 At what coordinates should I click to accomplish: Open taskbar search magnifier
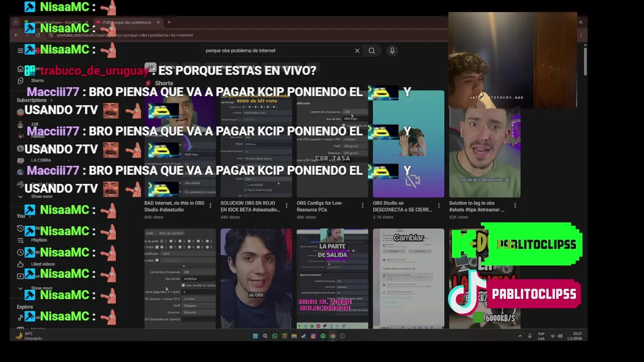coord(265,336)
